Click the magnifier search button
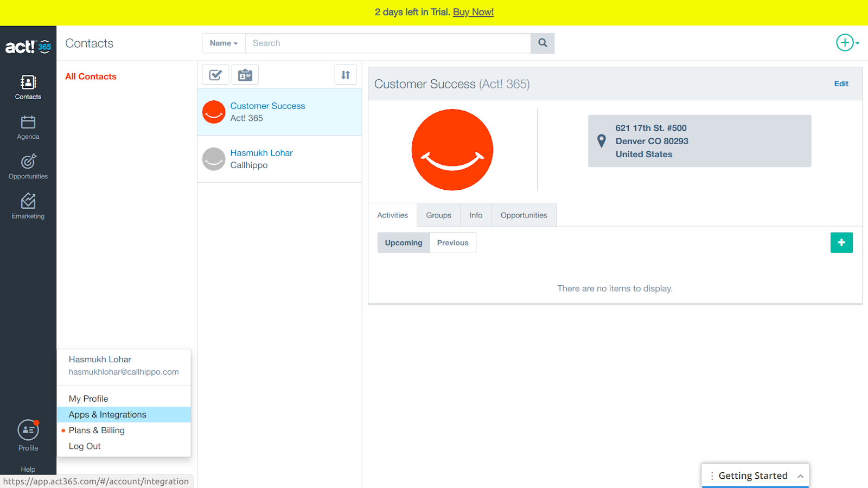The height and width of the screenshot is (488, 868). [542, 43]
